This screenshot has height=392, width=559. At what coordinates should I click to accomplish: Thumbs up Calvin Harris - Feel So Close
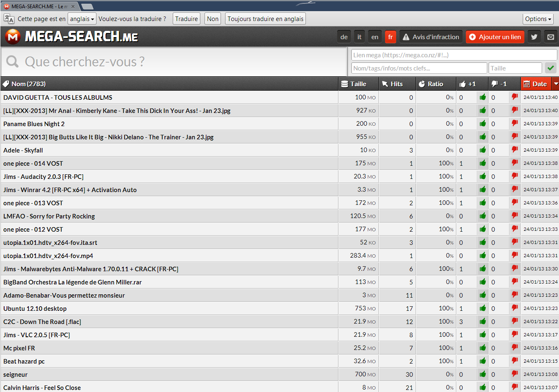[483, 387]
